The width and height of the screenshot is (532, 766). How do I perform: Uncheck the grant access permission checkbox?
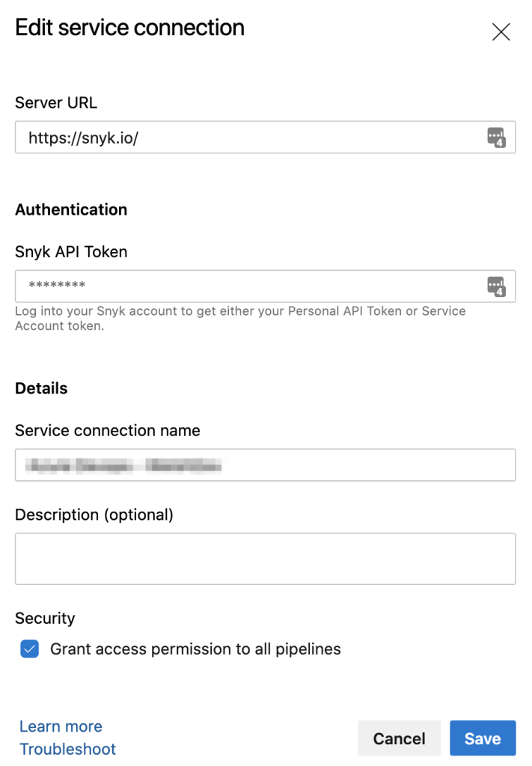(29, 649)
